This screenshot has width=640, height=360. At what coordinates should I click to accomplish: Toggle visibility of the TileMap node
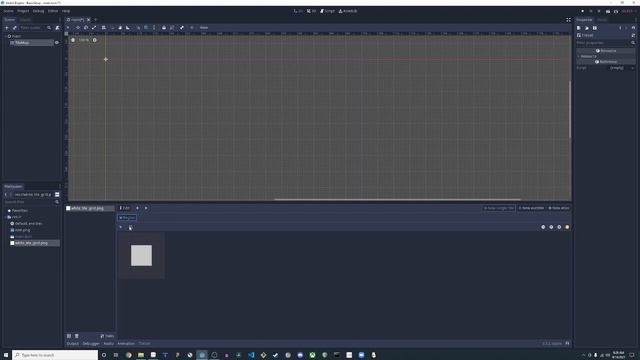point(57,42)
